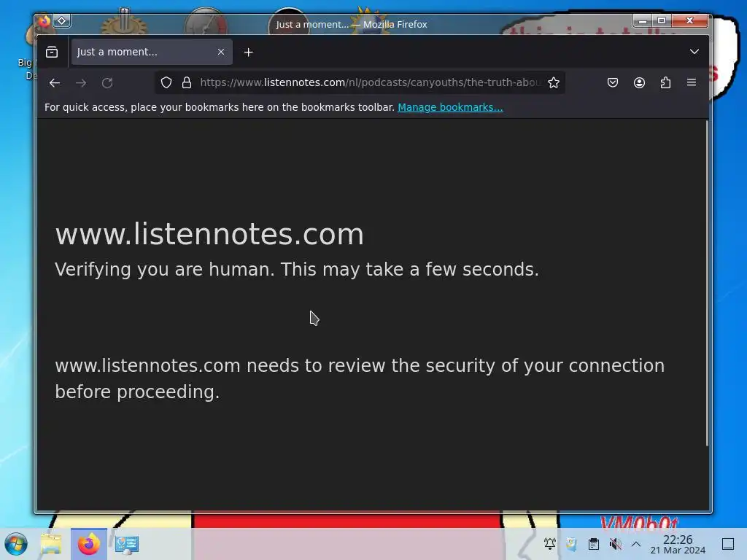Screen dimensions: 747x560
Task: Open Firefox window menu icon in title bar
Action: (x=44, y=21)
